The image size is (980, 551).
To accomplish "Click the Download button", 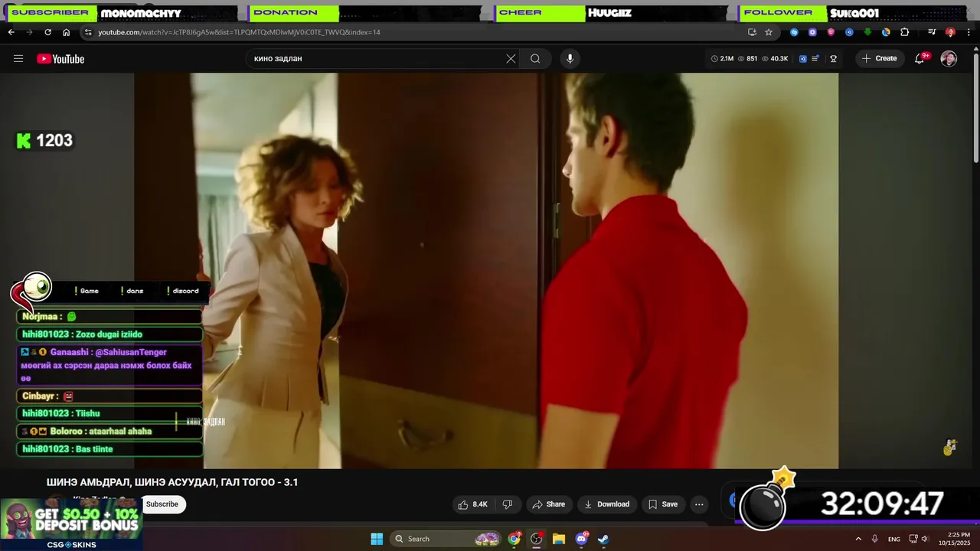I will point(606,504).
